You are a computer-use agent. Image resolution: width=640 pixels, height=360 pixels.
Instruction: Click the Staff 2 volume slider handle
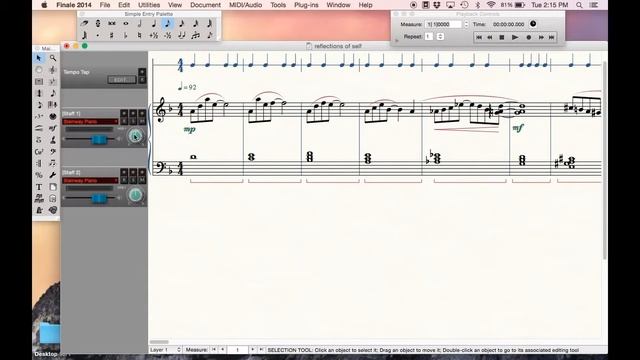pyautogui.click(x=99, y=198)
